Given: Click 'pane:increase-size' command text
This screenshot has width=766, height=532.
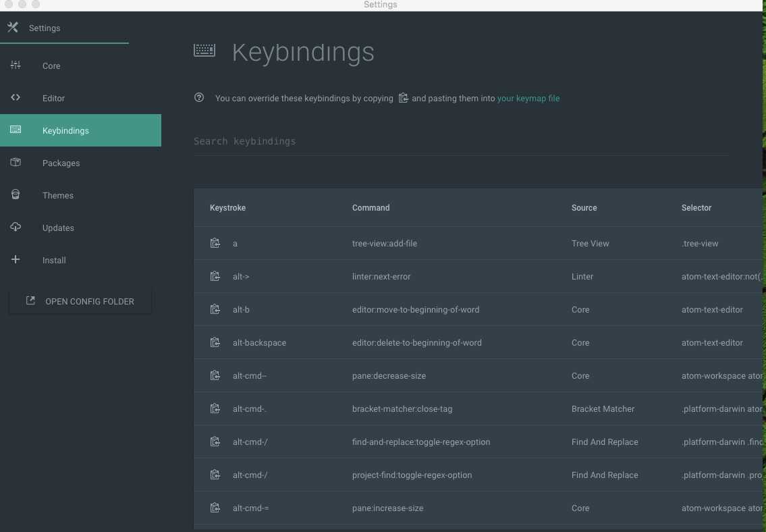Looking at the screenshot, I should [x=387, y=508].
